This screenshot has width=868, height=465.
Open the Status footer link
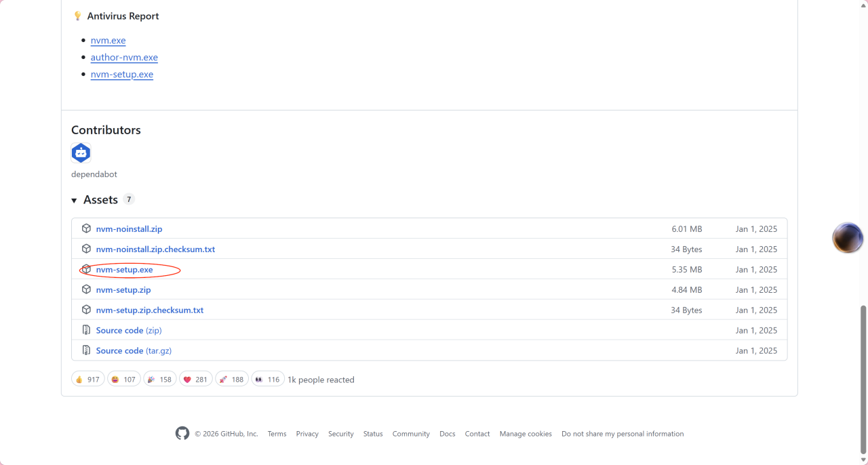[373, 434]
